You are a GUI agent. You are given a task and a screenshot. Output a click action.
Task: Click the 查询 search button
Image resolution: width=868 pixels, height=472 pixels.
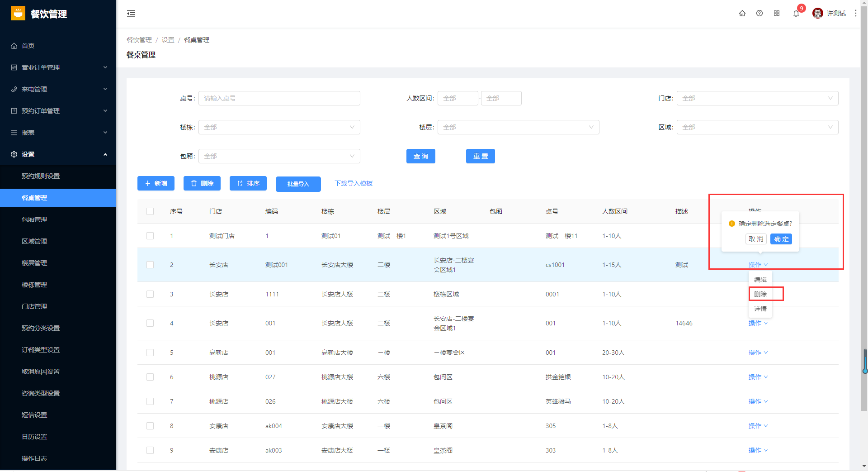[420, 156]
